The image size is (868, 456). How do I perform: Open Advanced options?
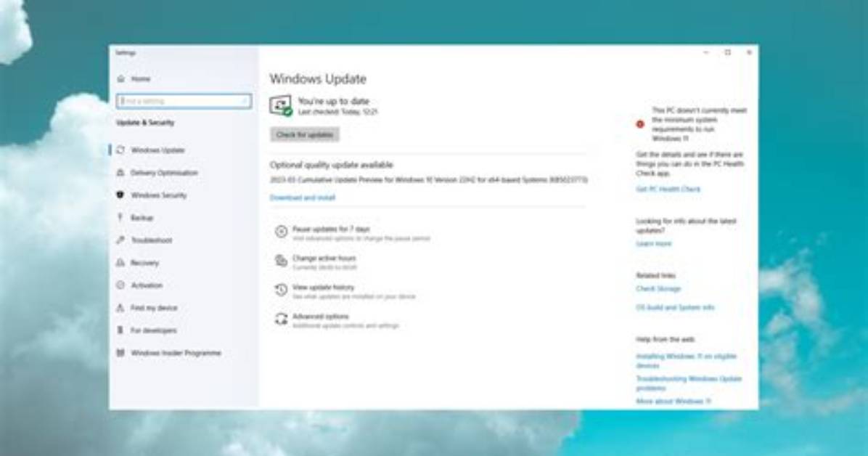(321, 317)
